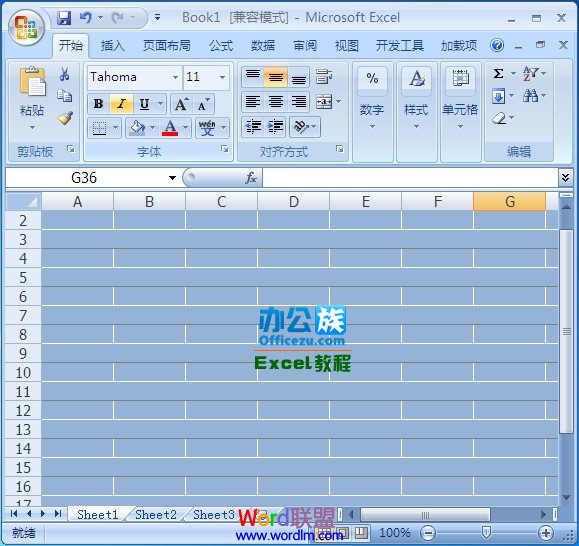Image resolution: width=579 pixels, height=546 pixels.
Task: Click the Wrap Text icon
Action: click(324, 77)
